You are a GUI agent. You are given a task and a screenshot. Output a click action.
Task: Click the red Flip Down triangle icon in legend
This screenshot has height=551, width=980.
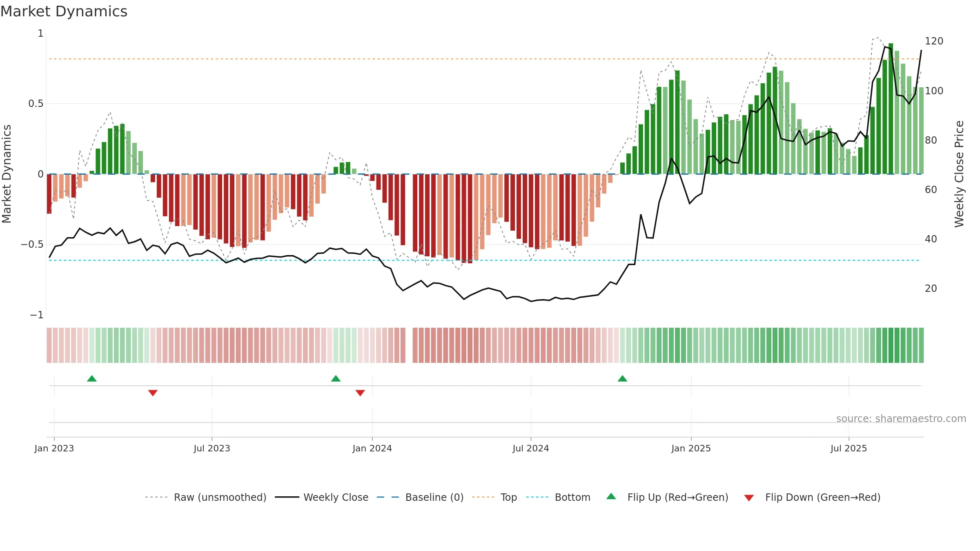(749, 498)
